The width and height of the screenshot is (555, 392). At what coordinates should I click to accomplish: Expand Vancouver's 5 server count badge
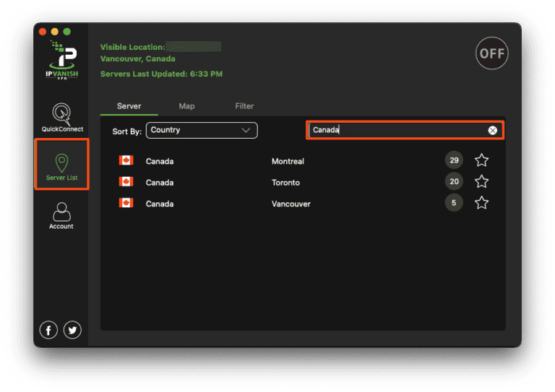[x=454, y=203]
